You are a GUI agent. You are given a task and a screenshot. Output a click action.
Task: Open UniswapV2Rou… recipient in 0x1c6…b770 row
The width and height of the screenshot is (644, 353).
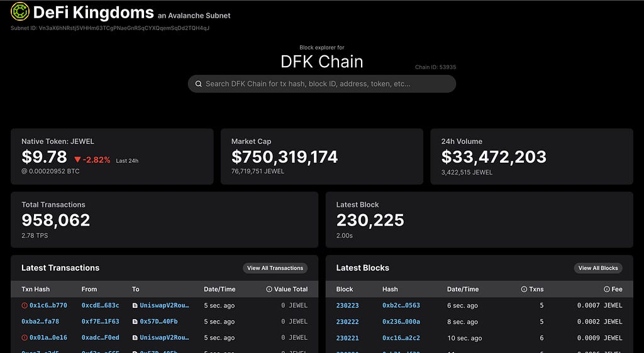pyautogui.click(x=164, y=305)
